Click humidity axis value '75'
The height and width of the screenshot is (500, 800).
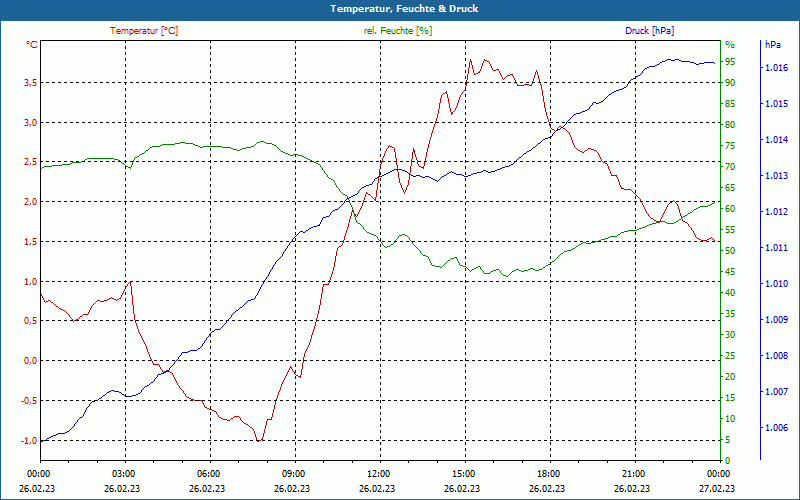pos(730,146)
